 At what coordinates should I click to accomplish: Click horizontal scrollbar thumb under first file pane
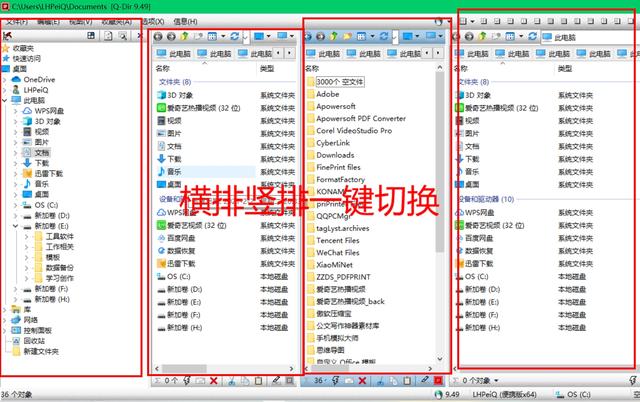point(184,369)
